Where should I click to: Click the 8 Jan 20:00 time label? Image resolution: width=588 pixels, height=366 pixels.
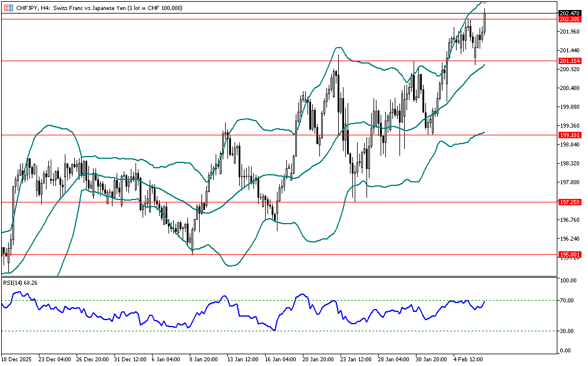pyautogui.click(x=203, y=358)
